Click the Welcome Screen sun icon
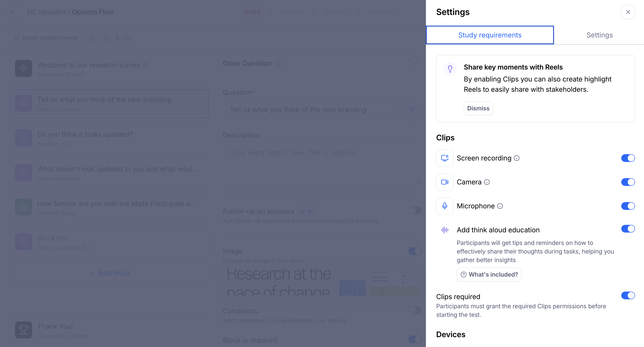This screenshot has width=644, height=347. click(24, 68)
